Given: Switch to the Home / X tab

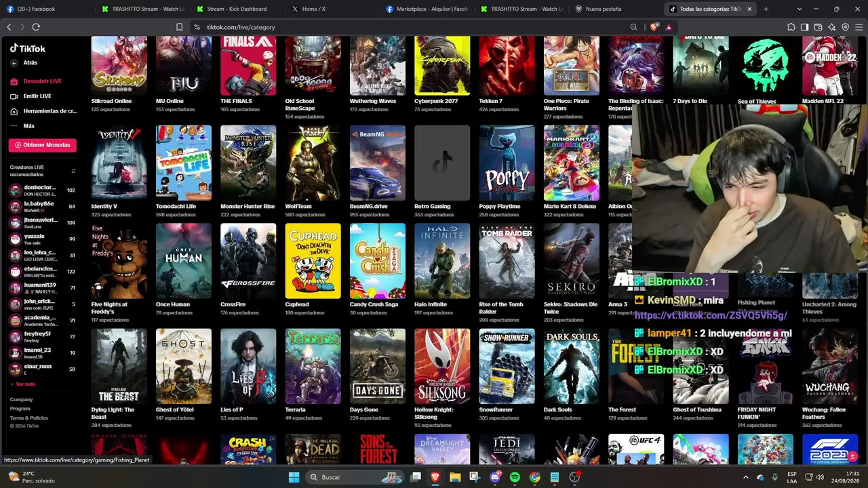Looking at the screenshot, I should 332,9.
